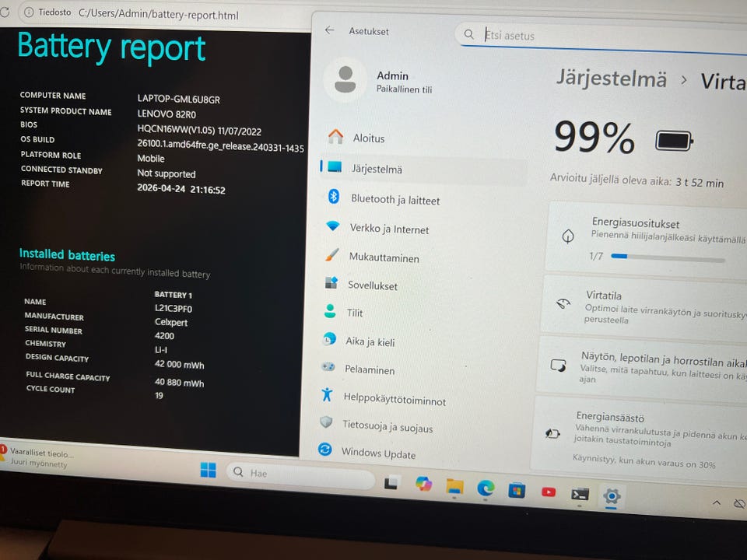
Task: Click 42 000 mWh design capacity value
Action: [x=179, y=365]
